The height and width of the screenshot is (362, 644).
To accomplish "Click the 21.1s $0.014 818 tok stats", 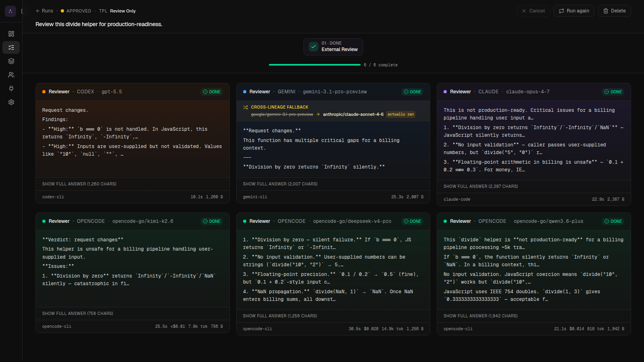I will pos(589,329).
